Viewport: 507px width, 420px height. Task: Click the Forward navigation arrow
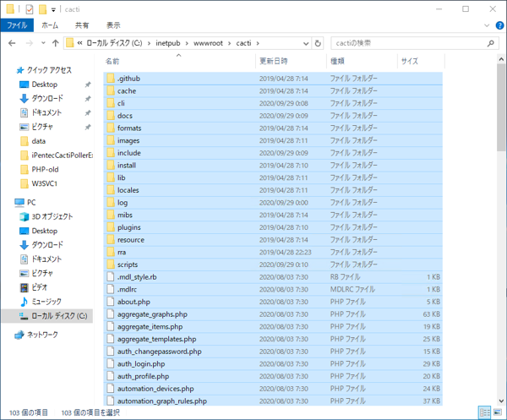point(29,43)
